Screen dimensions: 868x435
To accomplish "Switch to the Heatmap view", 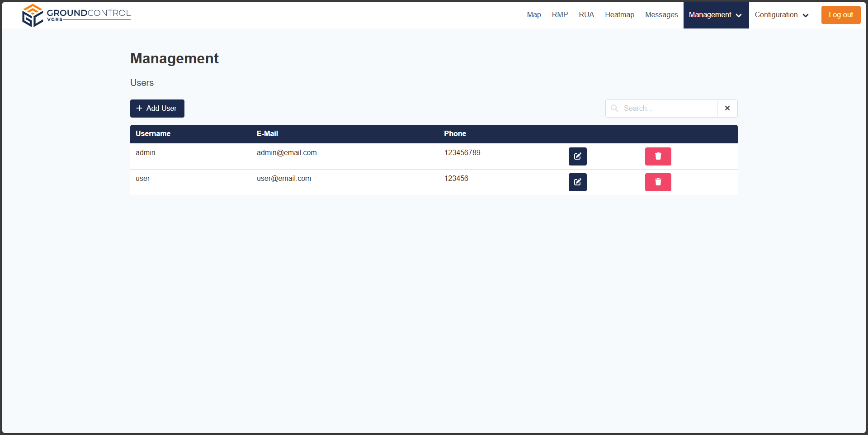I will 619,15.
